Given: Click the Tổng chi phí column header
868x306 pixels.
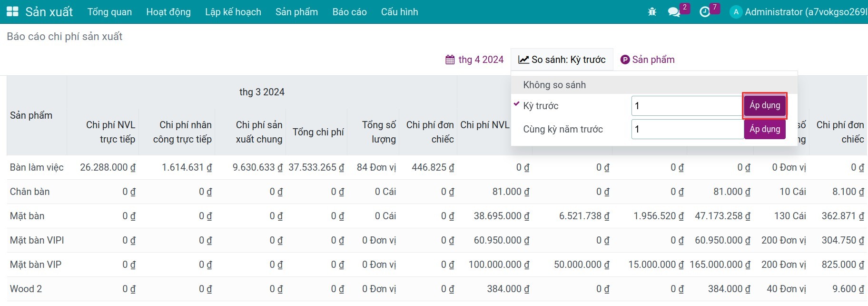Looking at the screenshot, I should [x=318, y=132].
